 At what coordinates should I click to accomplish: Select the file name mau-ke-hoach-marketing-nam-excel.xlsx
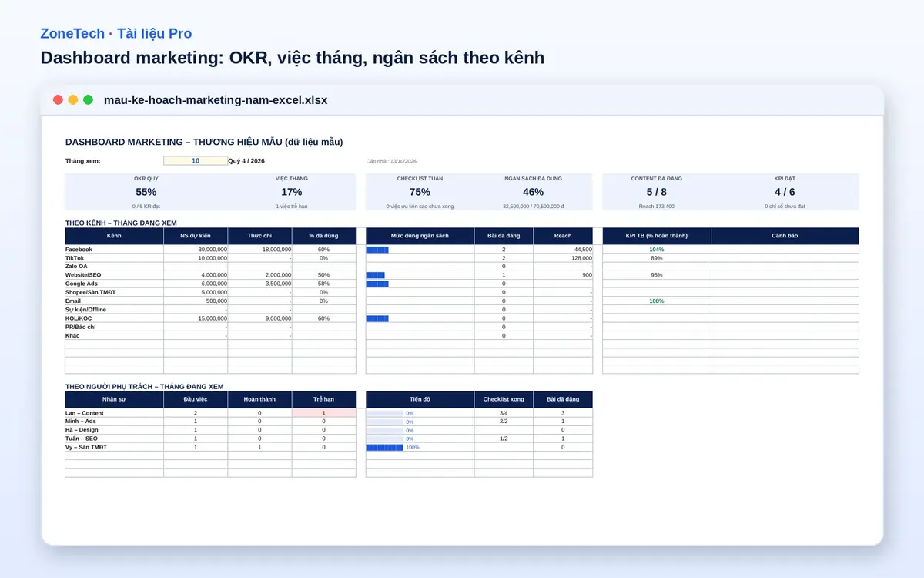pyautogui.click(x=216, y=100)
